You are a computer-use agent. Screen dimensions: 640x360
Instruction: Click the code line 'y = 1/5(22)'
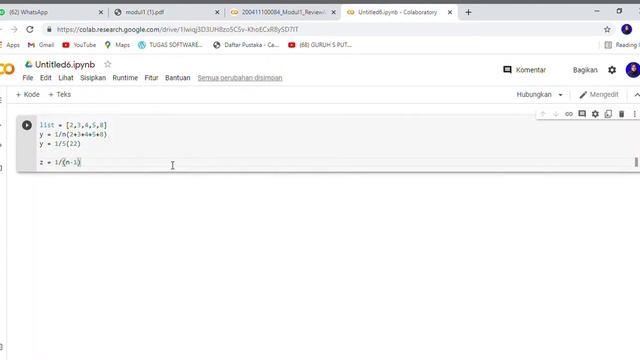click(60, 144)
